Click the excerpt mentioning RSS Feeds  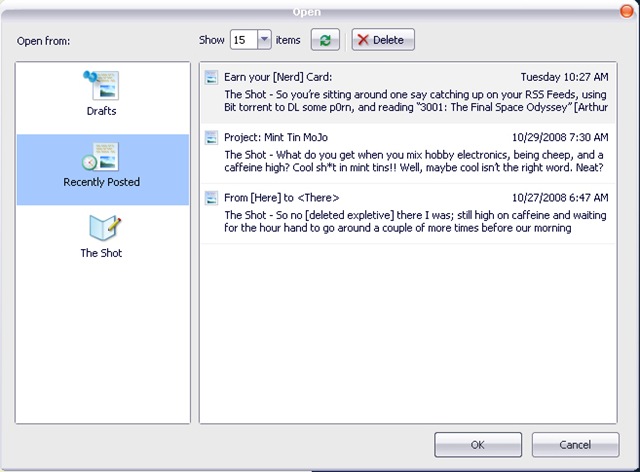click(416, 101)
